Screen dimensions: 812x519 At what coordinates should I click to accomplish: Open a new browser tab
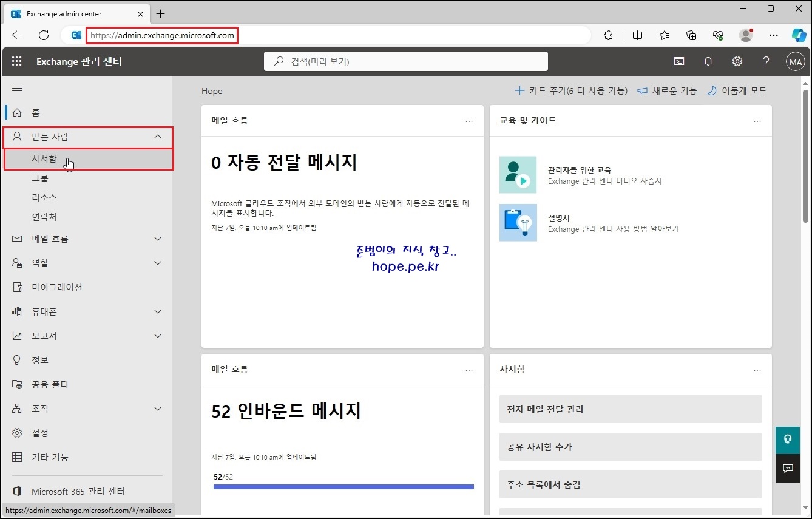pos(160,13)
